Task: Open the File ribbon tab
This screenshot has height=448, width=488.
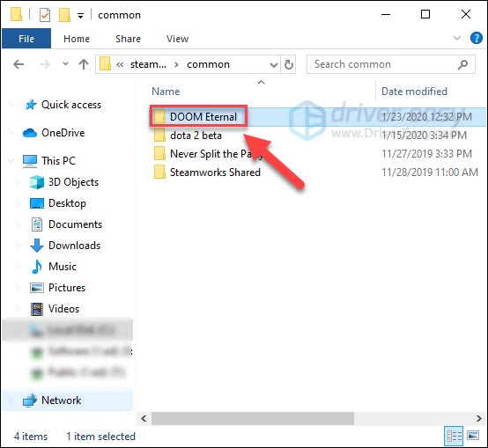Action: tap(26, 39)
